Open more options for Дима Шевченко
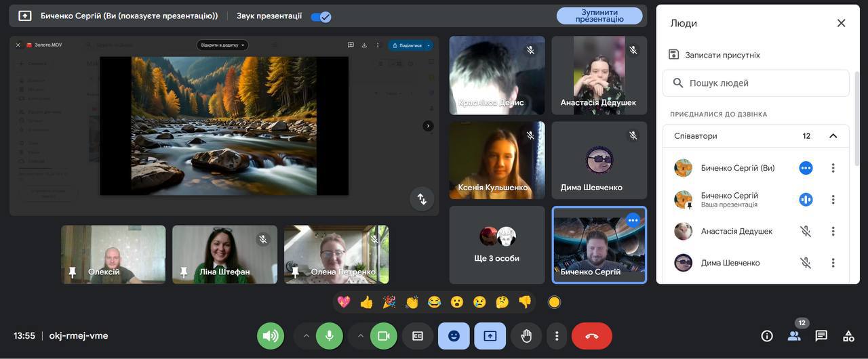868x359 pixels. click(833, 263)
